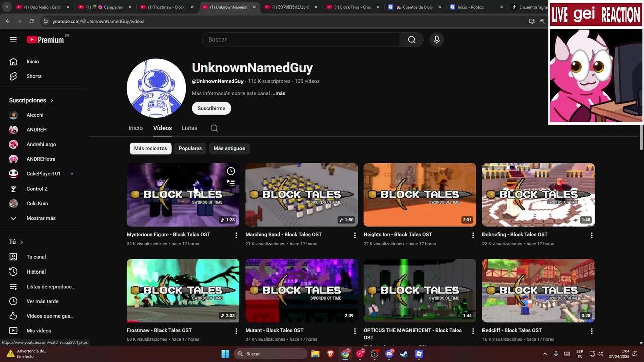Subscribe with the Suscribirme button
Image resolution: width=644 pixels, height=362 pixels.
point(211,108)
